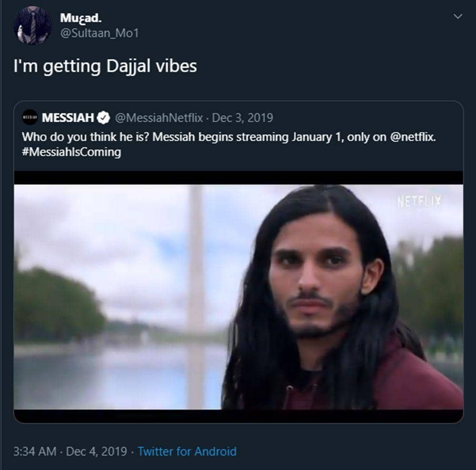
Task: Click the Muɛad. display name
Action: tap(81, 18)
